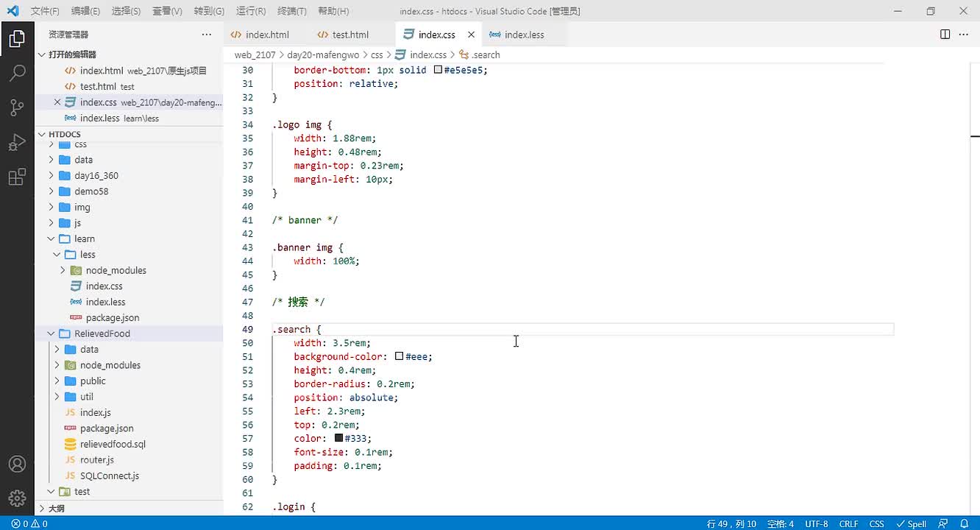Expand the day16_360 folder

point(96,175)
